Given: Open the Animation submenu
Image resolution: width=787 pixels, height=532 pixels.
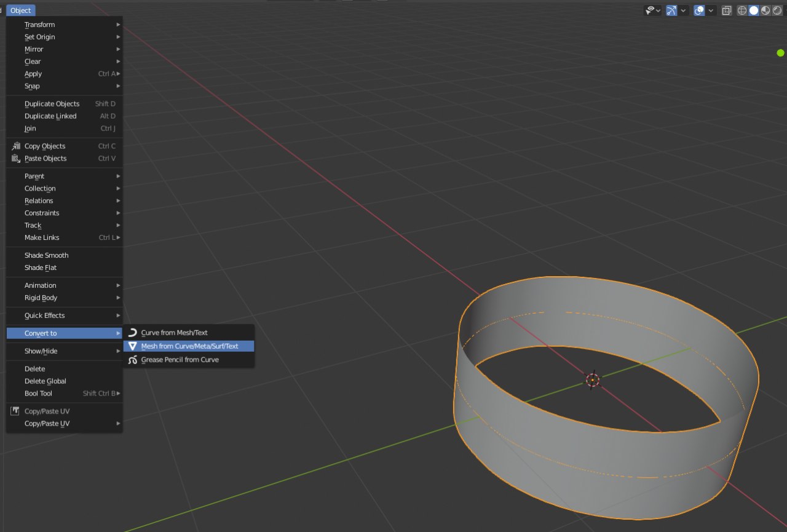Looking at the screenshot, I should [x=65, y=286].
